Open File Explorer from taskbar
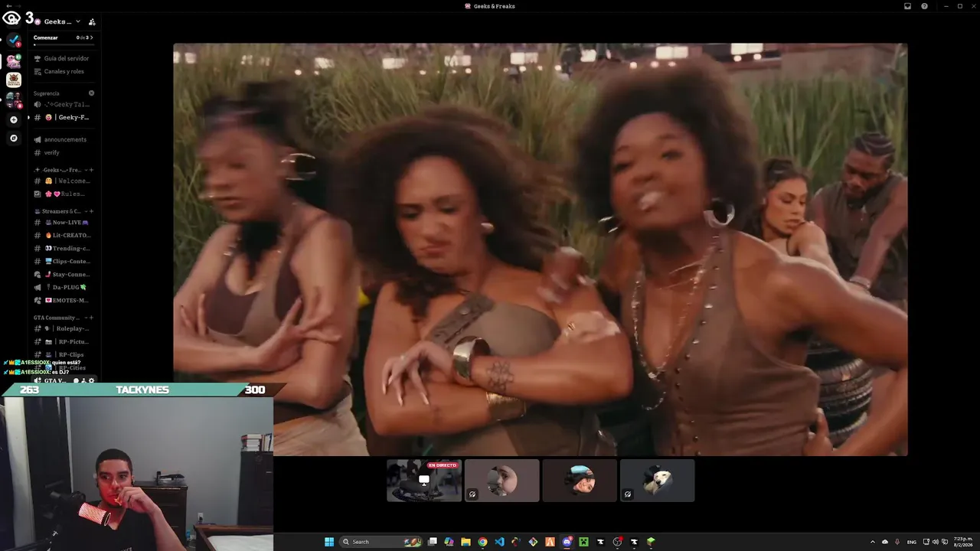 click(x=465, y=542)
